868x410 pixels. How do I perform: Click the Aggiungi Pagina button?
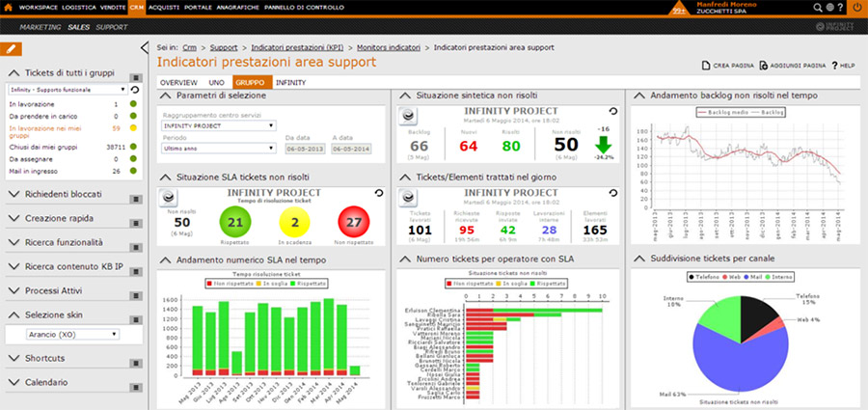tap(793, 66)
